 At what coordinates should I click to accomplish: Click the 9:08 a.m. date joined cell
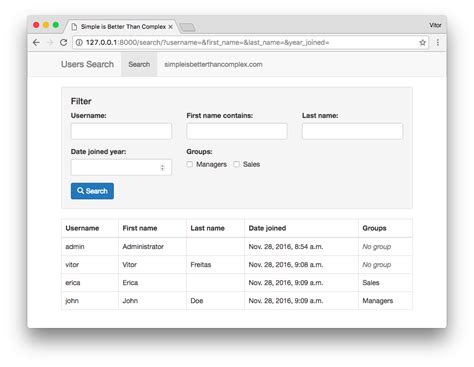click(301, 265)
